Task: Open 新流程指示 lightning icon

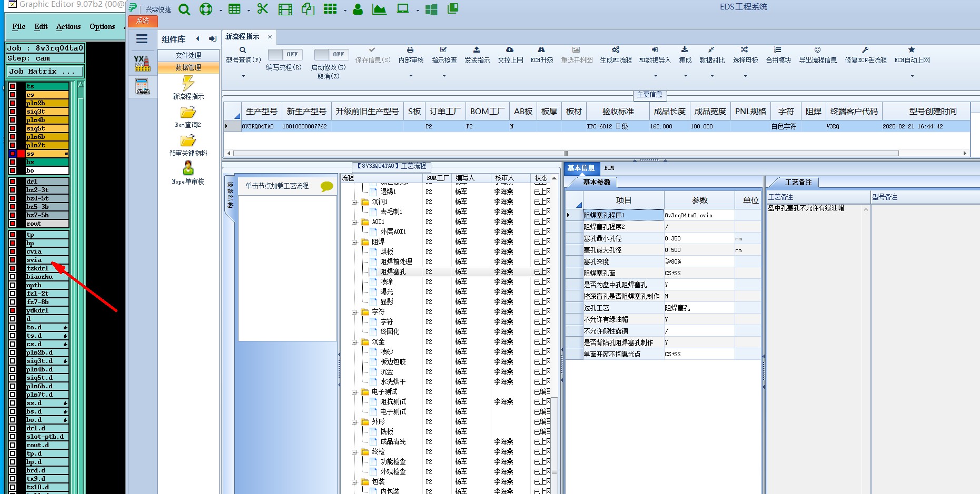Action: (188, 83)
